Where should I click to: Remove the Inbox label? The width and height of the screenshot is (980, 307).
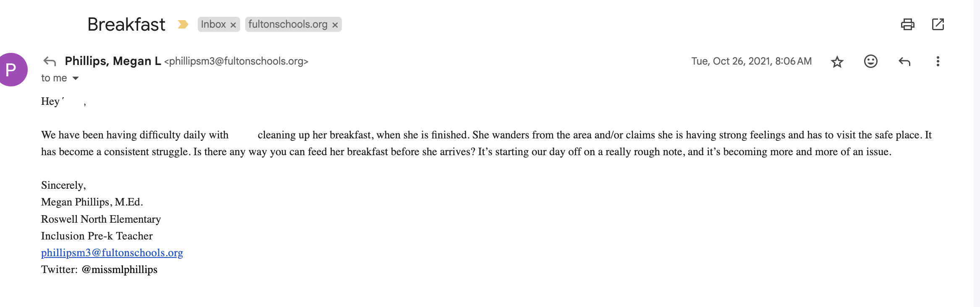click(x=233, y=25)
